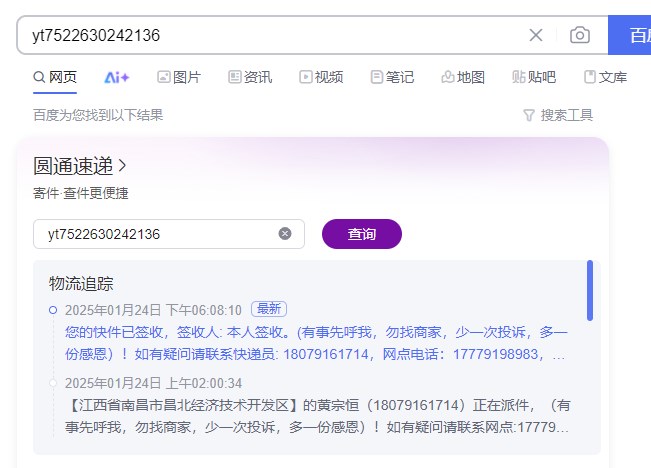
Task: Click the 最新 badge
Action: [269, 309]
